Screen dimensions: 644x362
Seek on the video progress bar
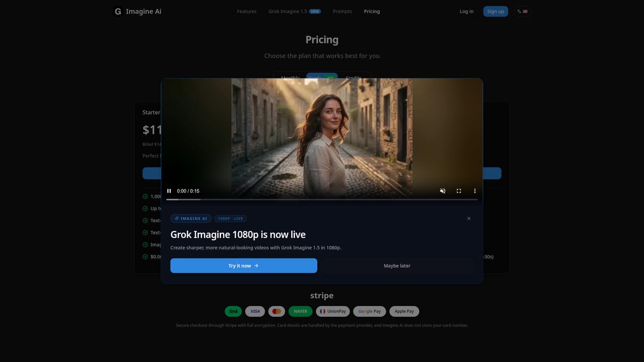click(322, 200)
